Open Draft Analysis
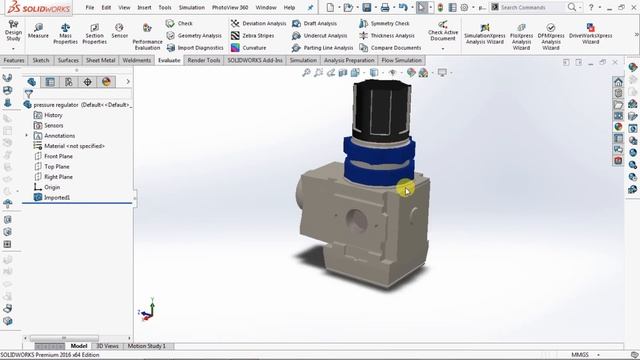This screenshot has width=640, height=360. 314,23
